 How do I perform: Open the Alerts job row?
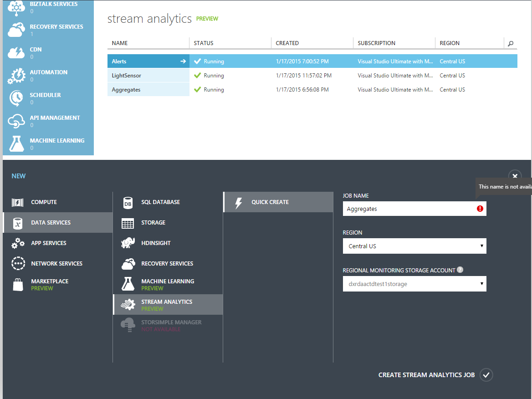312,61
